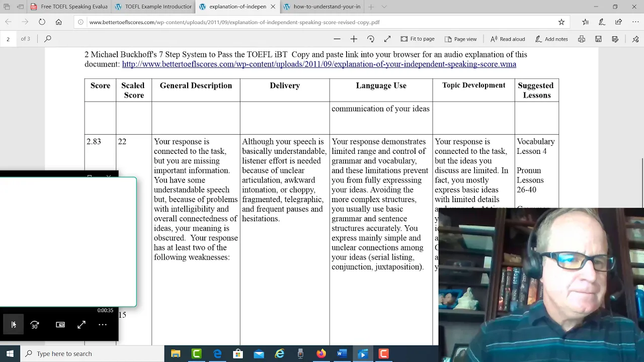Unpin the PDF toolbar
This screenshot has height=362, width=644.
(x=635, y=39)
